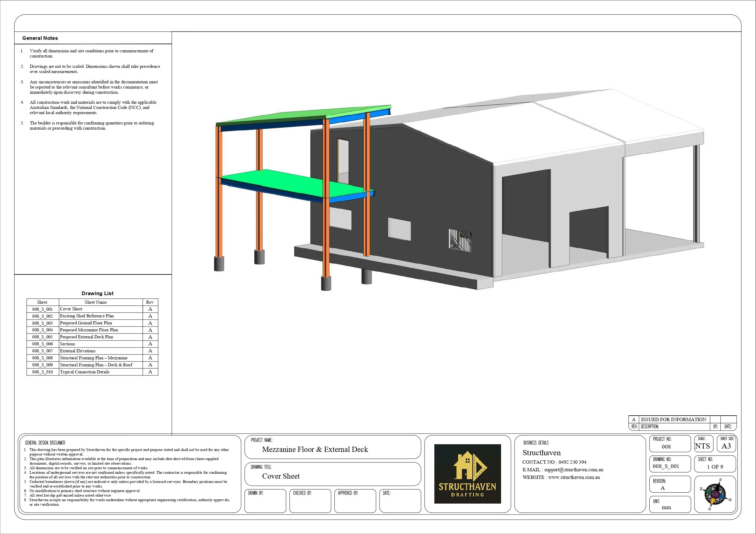756x534 pixels.
Task: Click the General Notes heading
Action: [x=40, y=38]
